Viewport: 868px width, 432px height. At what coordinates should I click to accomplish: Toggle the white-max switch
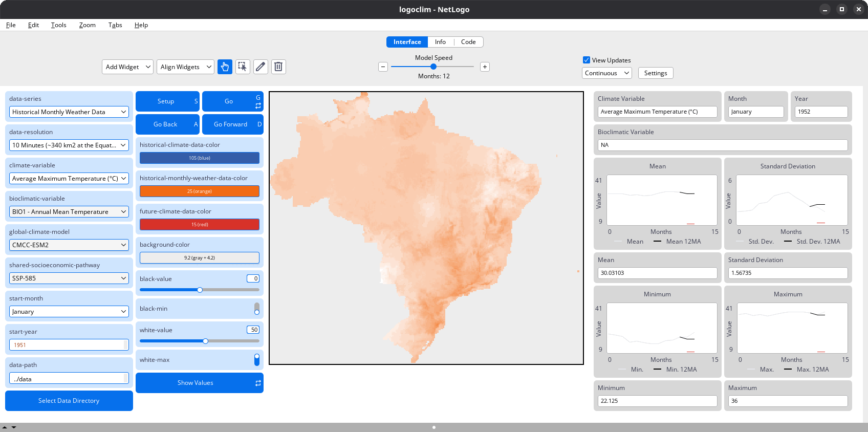[256, 360]
